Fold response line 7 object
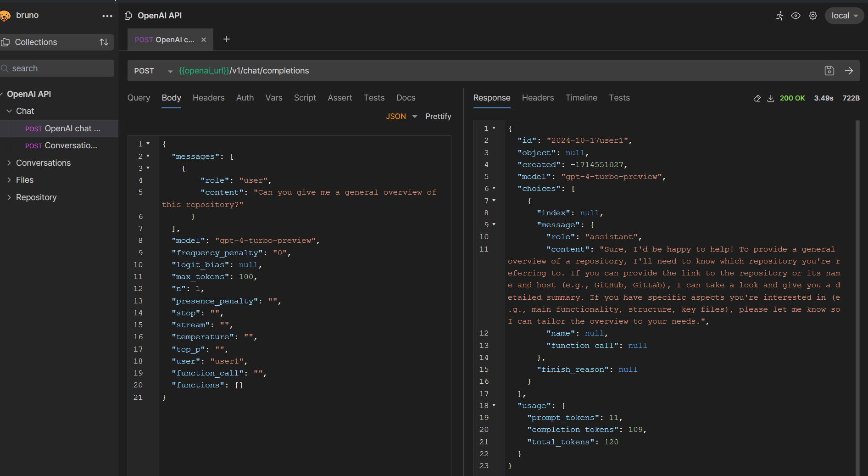The image size is (868, 476). click(494, 201)
